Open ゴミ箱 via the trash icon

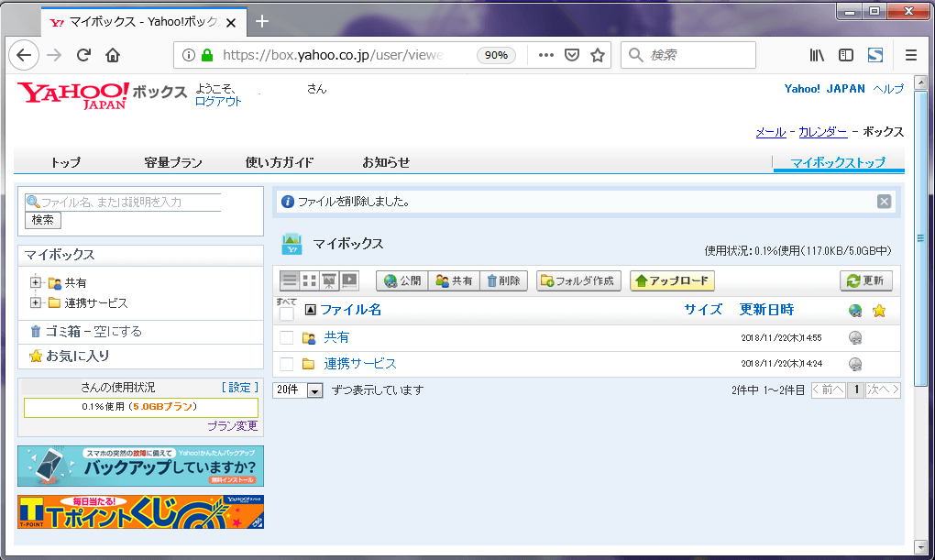pyautogui.click(x=34, y=331)
